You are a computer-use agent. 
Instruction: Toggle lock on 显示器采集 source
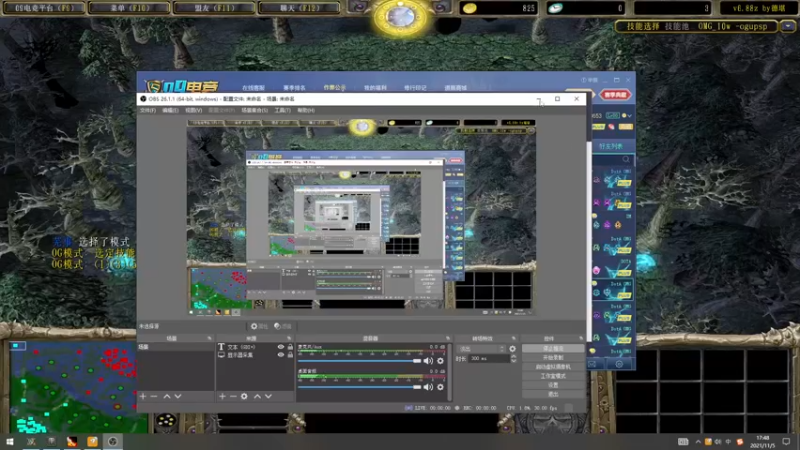(290, 355)
